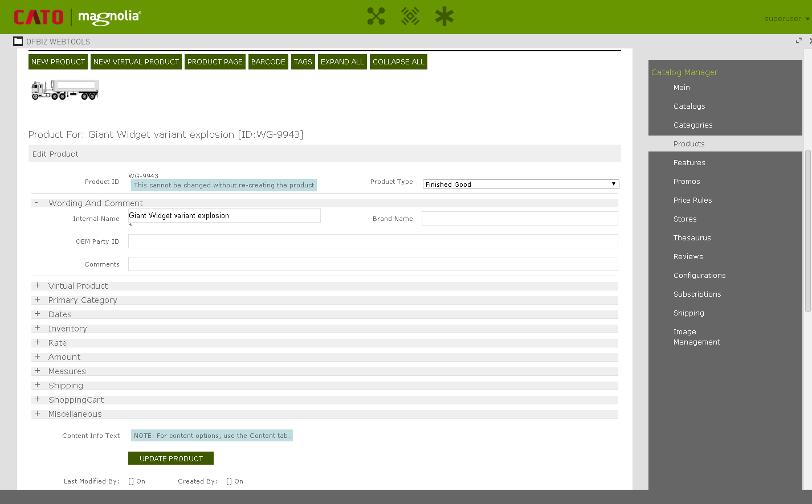
Task: Open Image Management from sidebar
Action: click(x=696, y=337)
